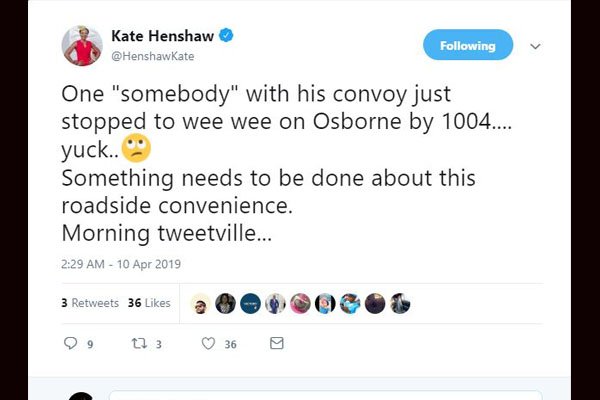Click the third liker's dark blue avatar
The width and height of the screenshot is (600, 400).
250,304
